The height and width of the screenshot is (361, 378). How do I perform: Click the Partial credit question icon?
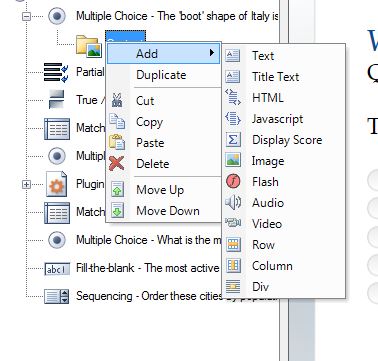[56, 72]
